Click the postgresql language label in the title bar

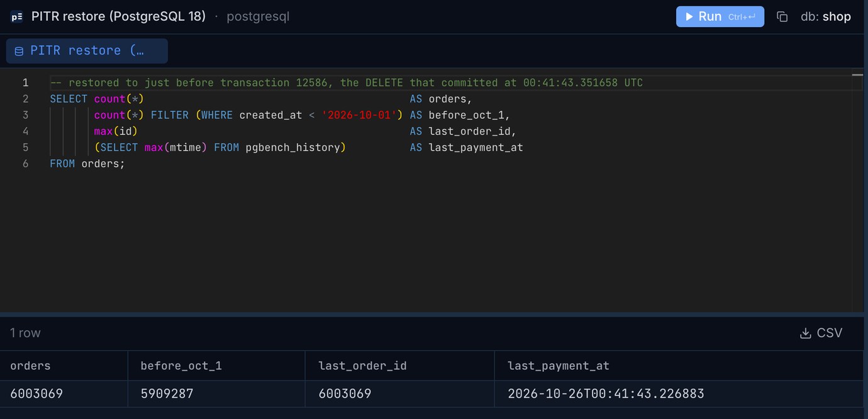coord(258,17)
